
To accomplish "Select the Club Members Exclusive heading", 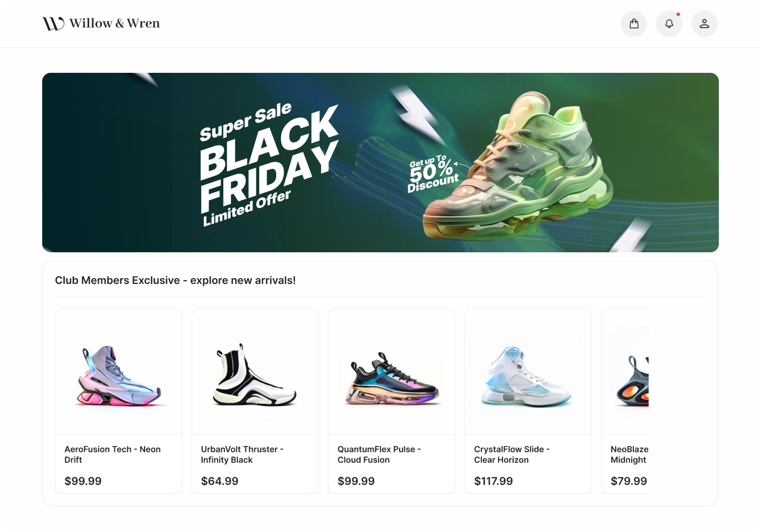I will [x=175, y=280].
